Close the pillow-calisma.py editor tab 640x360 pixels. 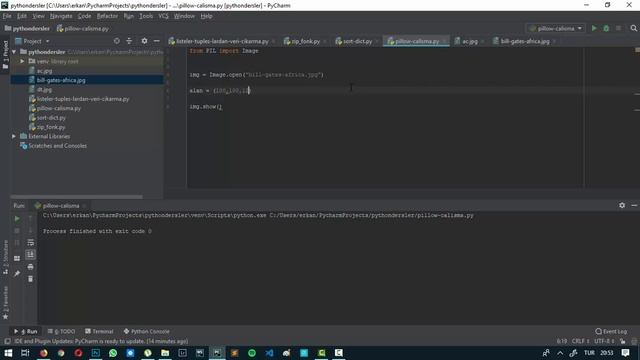click(x=444, y=41)
